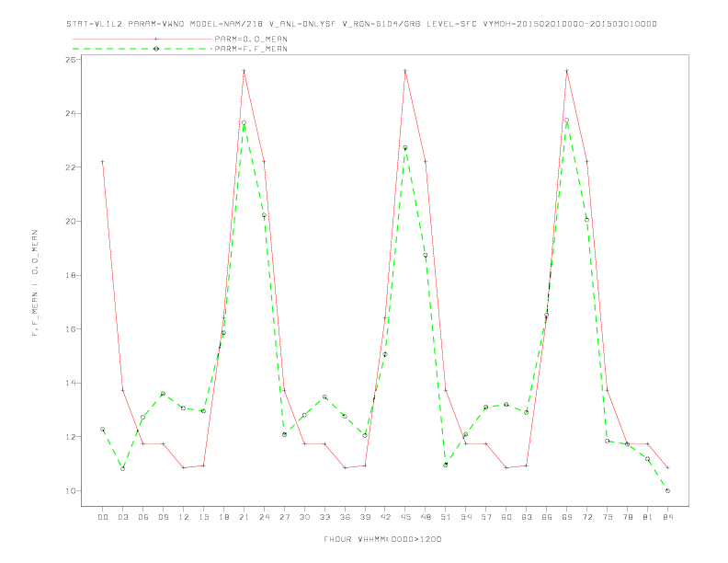Click x-axis tick label 66

tap(547, 517)
